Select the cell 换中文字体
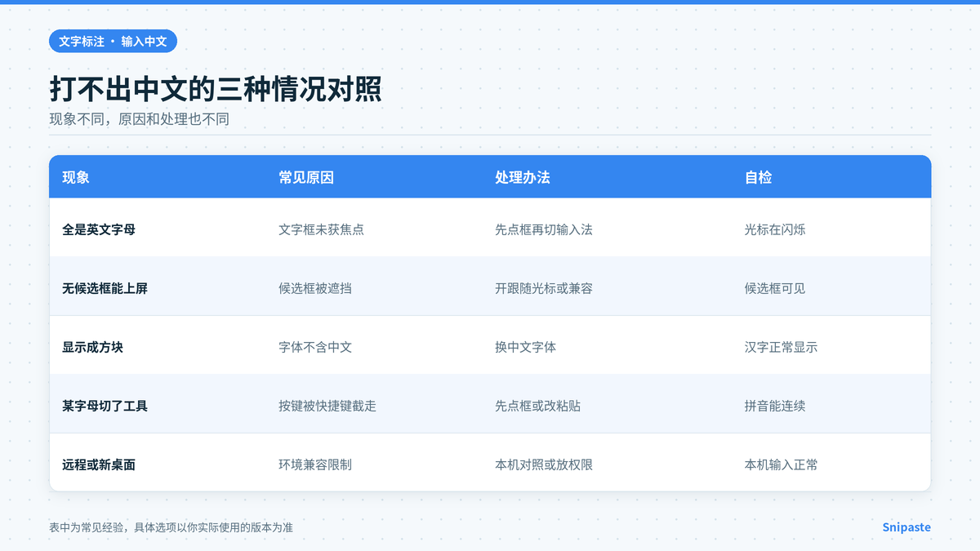The image size is (980, 551). point(525,347)
